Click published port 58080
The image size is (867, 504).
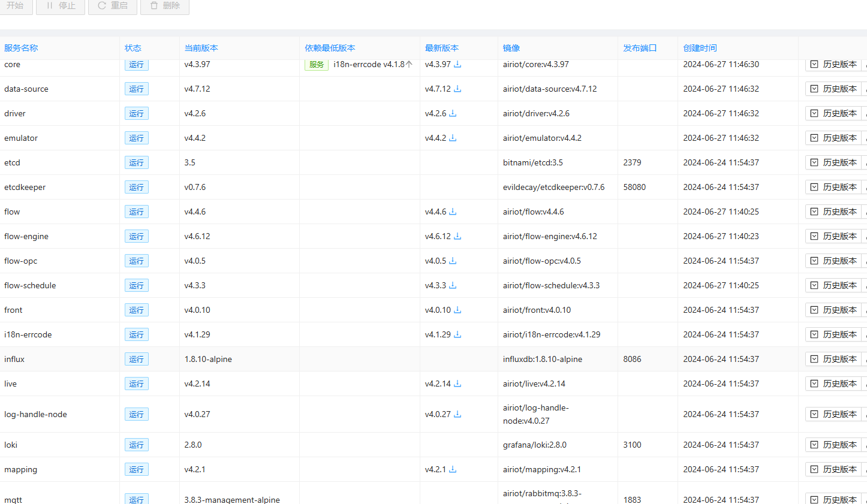(634, 187)
